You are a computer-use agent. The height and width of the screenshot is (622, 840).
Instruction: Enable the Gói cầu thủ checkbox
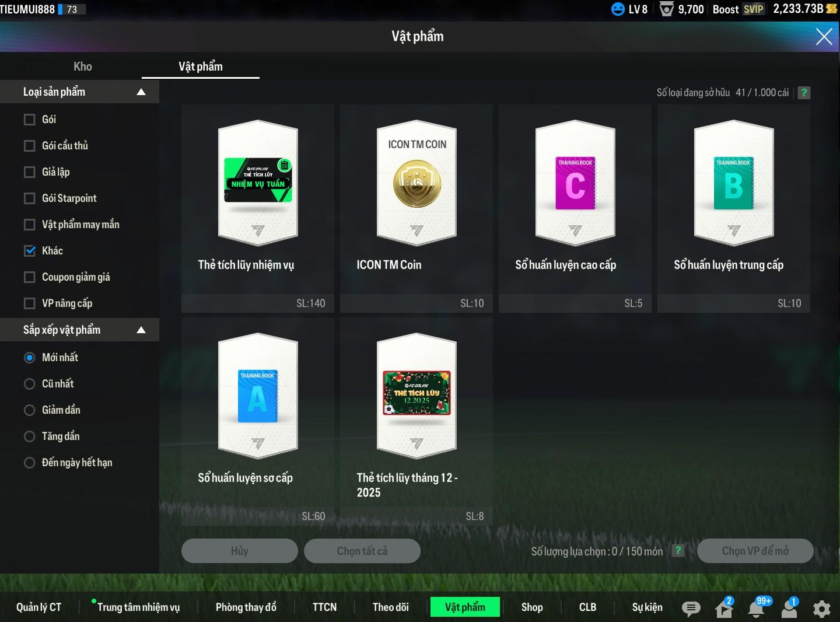(x=30, y=146)
